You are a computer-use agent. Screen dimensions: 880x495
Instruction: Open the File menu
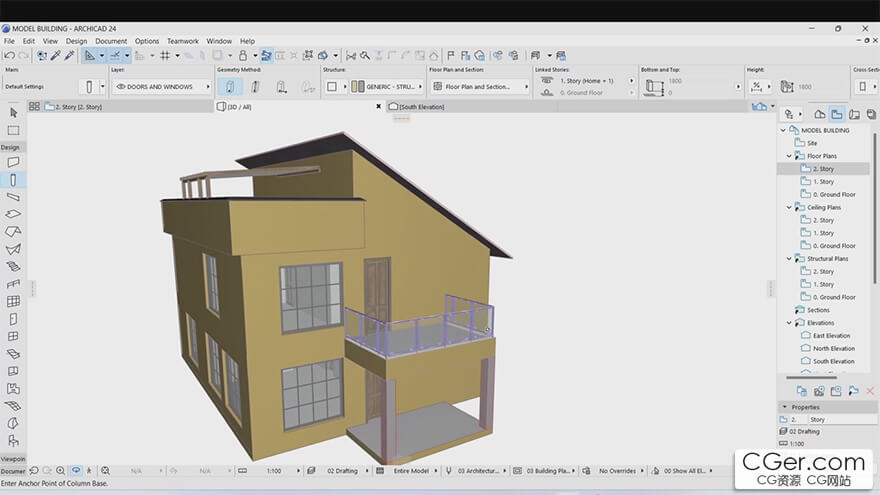[10, 41]
